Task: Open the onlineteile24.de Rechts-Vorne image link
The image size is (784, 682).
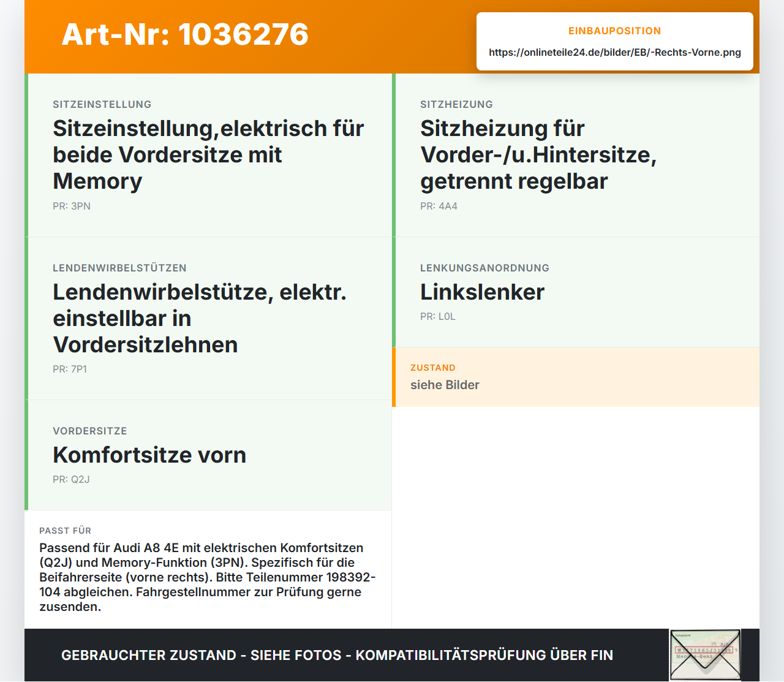Action: coord(615,52)
